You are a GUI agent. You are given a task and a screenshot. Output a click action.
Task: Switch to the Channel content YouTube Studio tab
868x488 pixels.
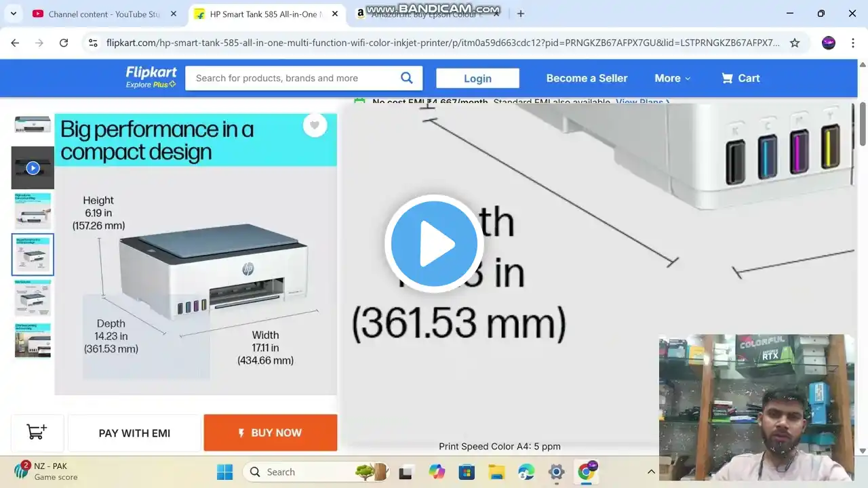coord(104,14)
